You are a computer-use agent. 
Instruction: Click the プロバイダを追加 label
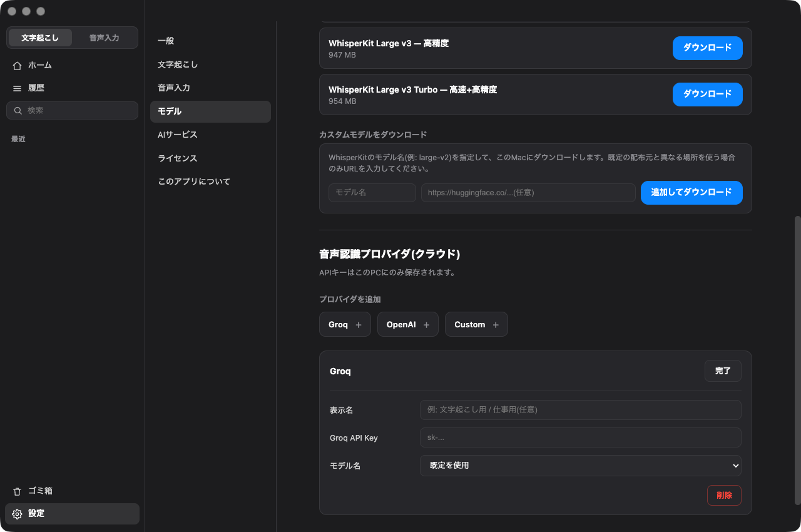pyautogui.click(x=350, y=299)
